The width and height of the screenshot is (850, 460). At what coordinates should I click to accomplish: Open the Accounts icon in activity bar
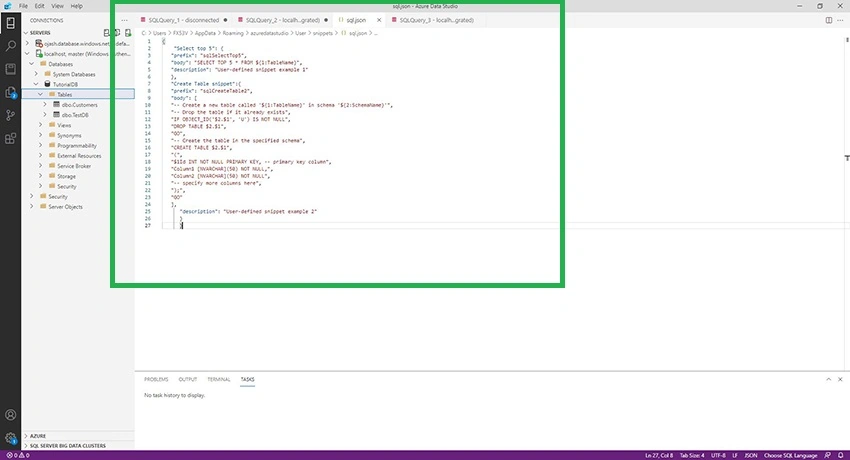tap(10, 415)
